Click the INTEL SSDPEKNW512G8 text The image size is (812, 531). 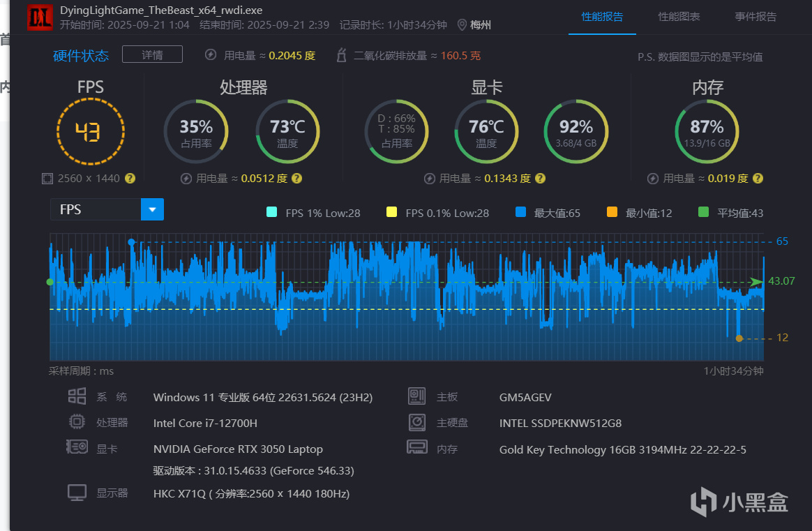pyautogui.click(x=560, y=424)
